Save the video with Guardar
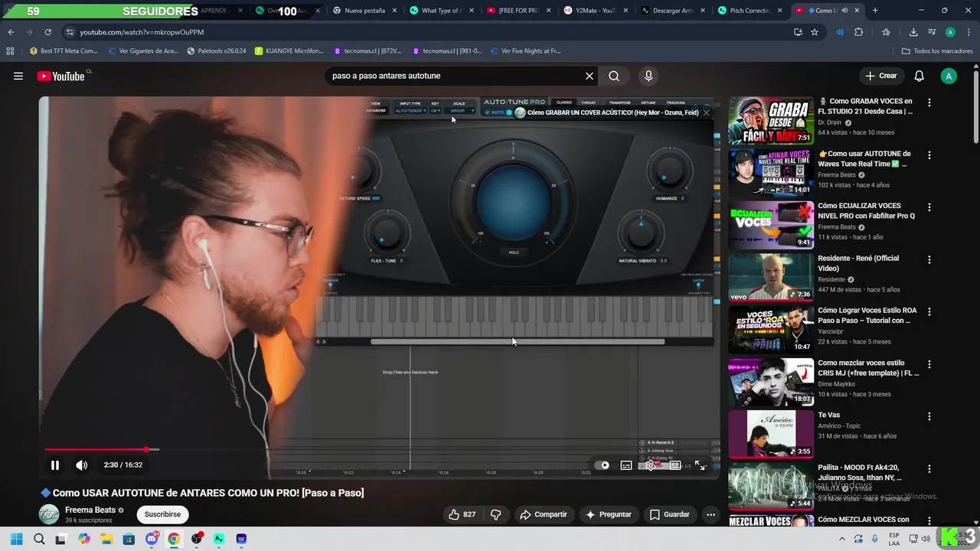 (x=670, y=514)
